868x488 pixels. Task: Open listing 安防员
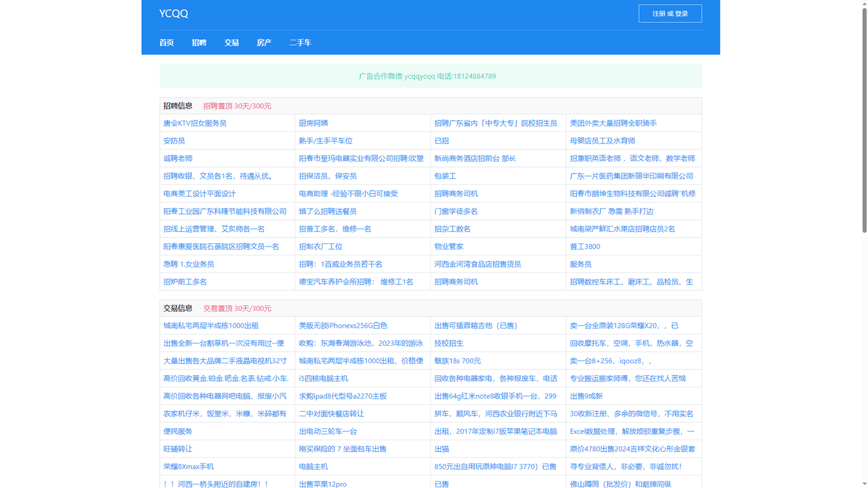[174, 141]
